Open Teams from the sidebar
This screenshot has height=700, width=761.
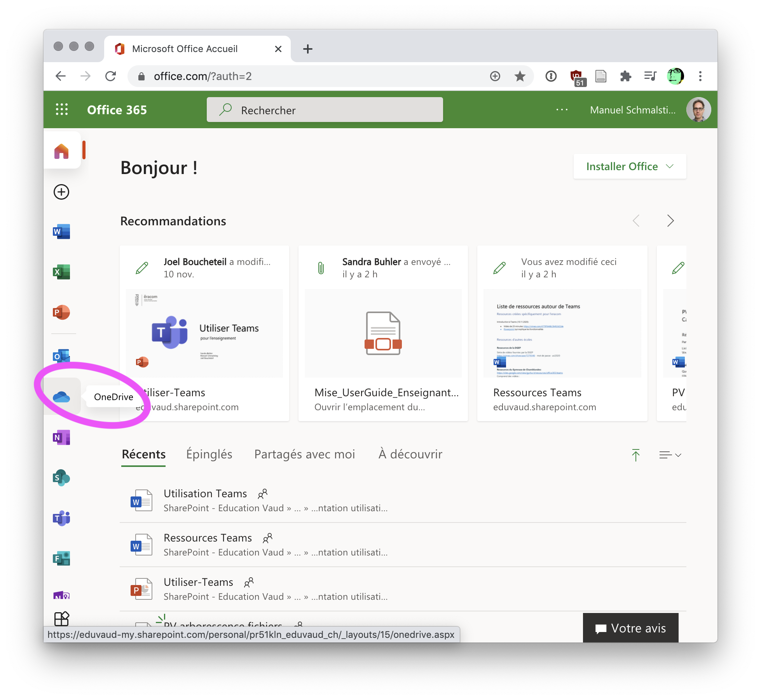(61, 518)
